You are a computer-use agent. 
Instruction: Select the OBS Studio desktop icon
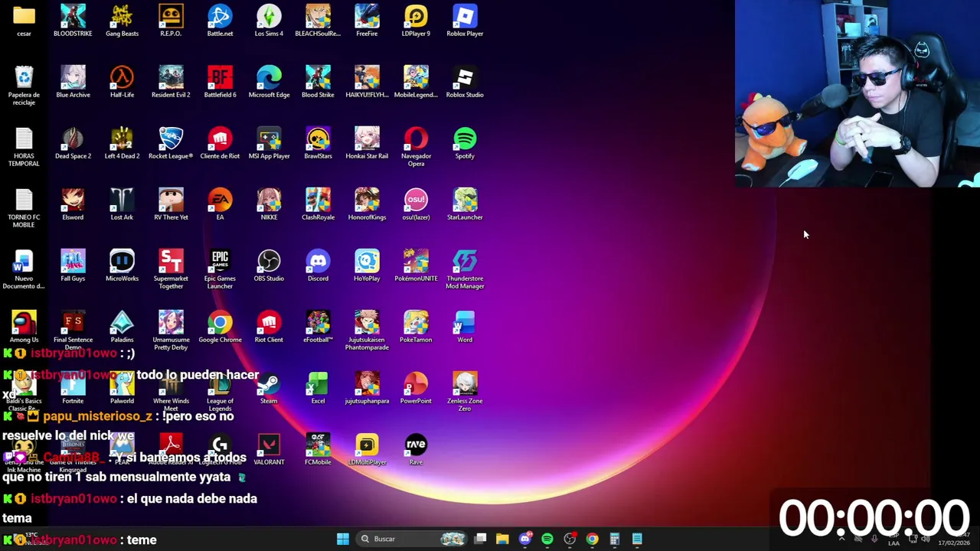[269, 266]
